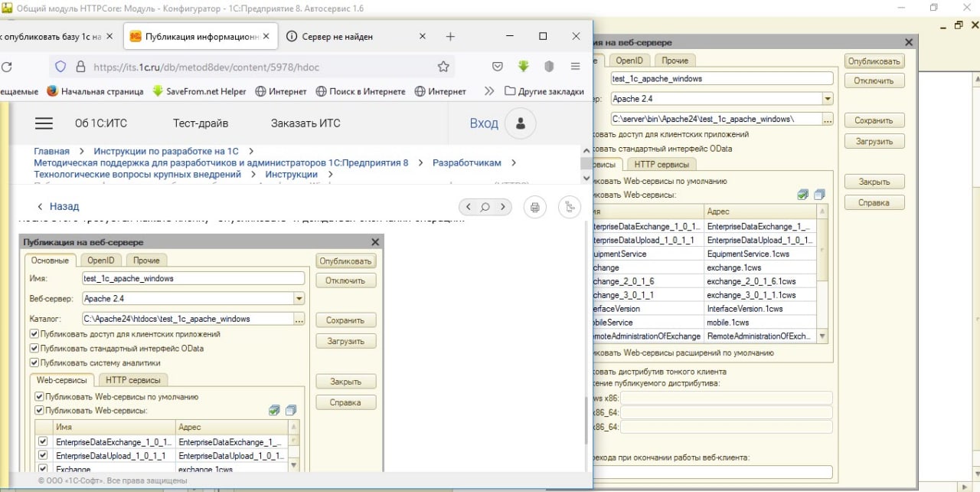
Task: Show more bookmarks with the '>>' overflow chevron
Action: [x=489, y=91]
